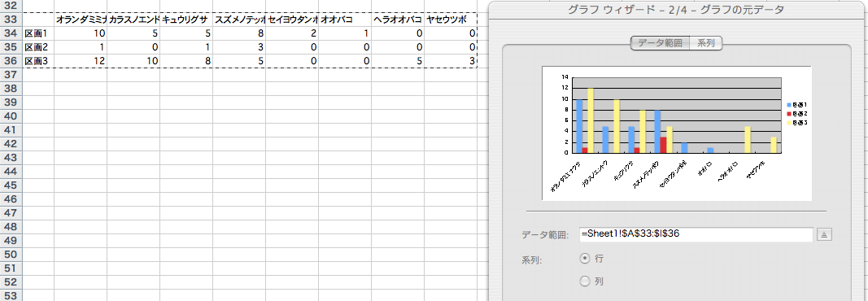
Task: Click the 区画1 legend entry in chart preview
Action: pos(797,104)
